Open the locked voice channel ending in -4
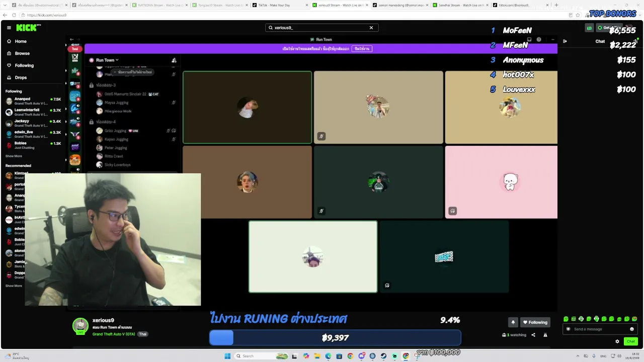Screen dimensions: 644x362 coord(106,122)
